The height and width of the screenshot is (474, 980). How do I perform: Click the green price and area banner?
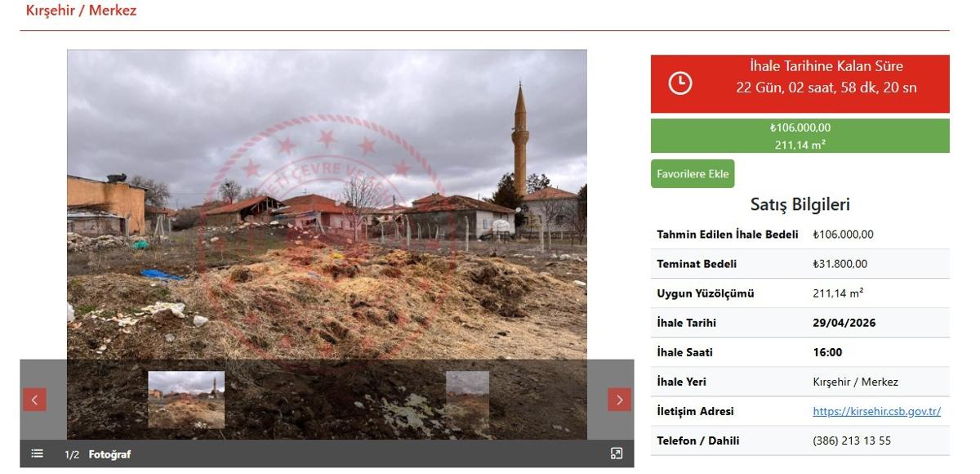click(800, 136)
